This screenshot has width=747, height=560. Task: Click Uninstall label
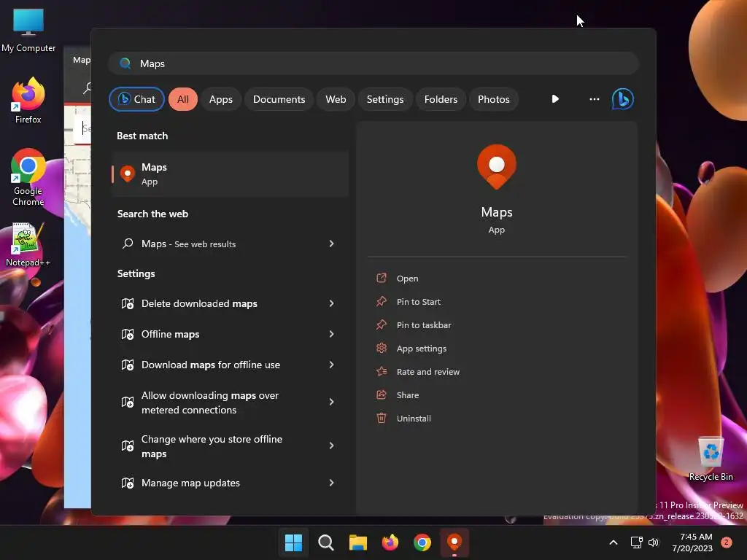[414, 419]
